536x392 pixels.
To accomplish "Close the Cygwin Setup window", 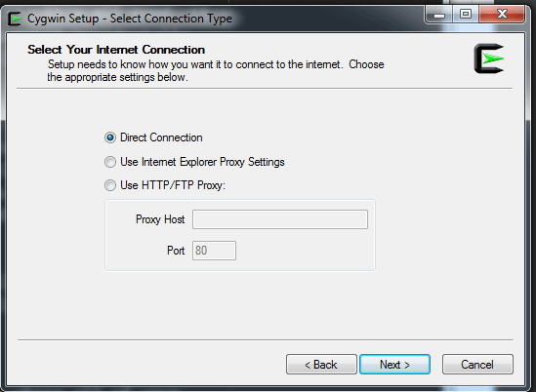I will pos(502,15).
